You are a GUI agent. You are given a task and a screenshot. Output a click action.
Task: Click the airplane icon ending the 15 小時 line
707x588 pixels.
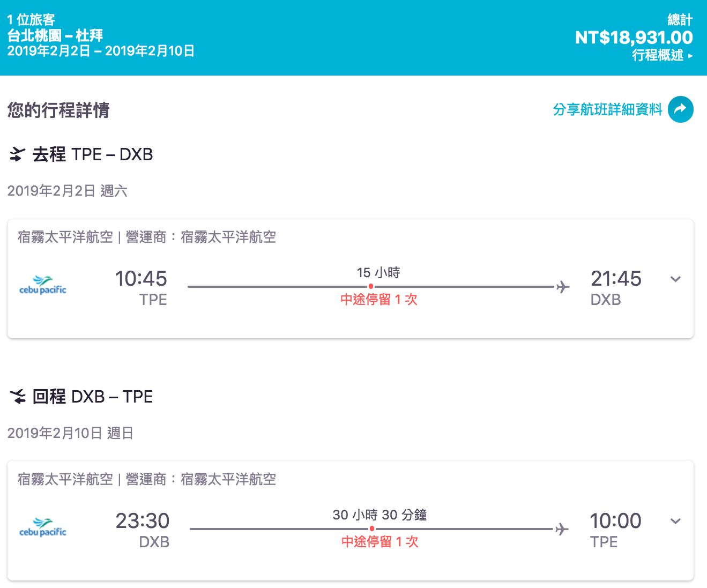(562, 287)
